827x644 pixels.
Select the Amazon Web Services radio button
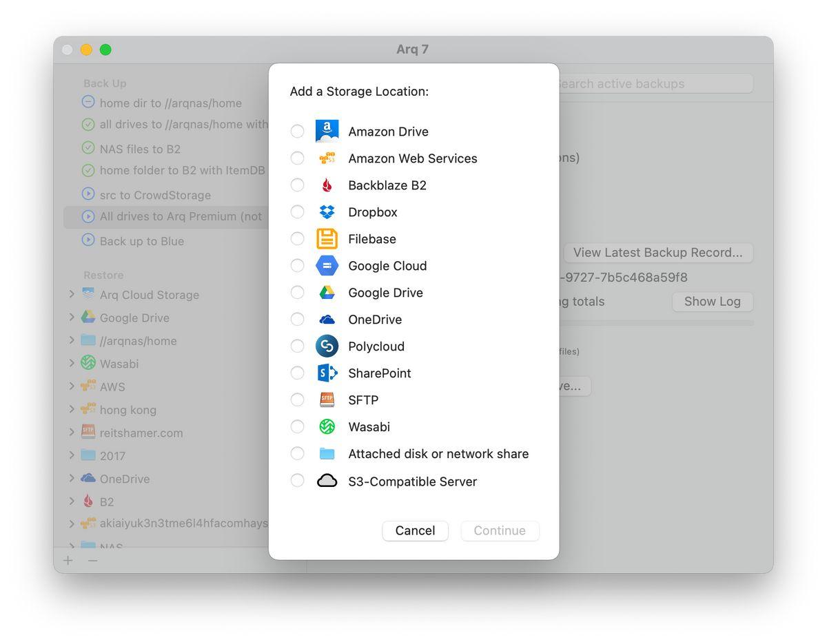[297, 158]
